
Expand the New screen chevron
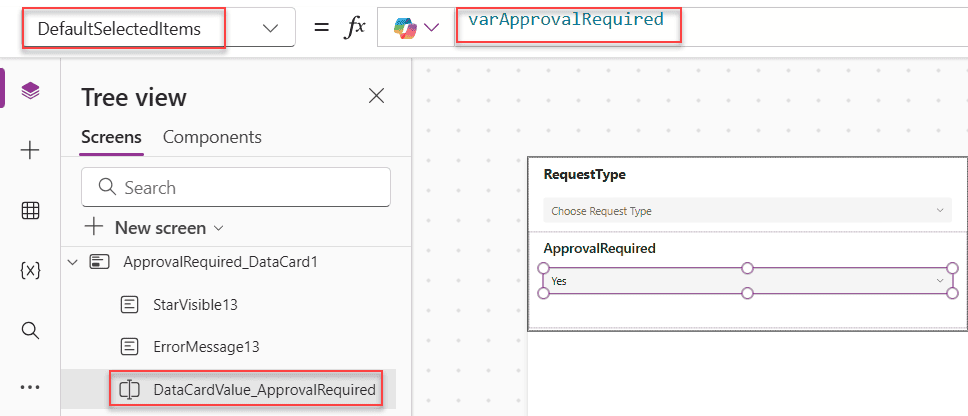tap(217, 228)
